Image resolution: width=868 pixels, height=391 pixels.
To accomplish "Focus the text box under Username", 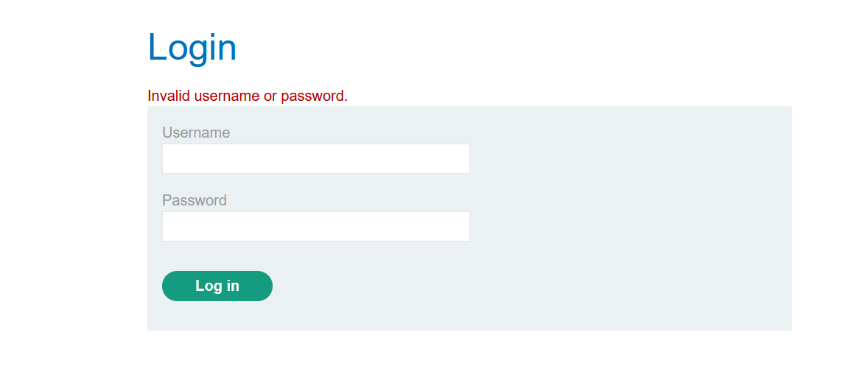I will click(315, 159).
